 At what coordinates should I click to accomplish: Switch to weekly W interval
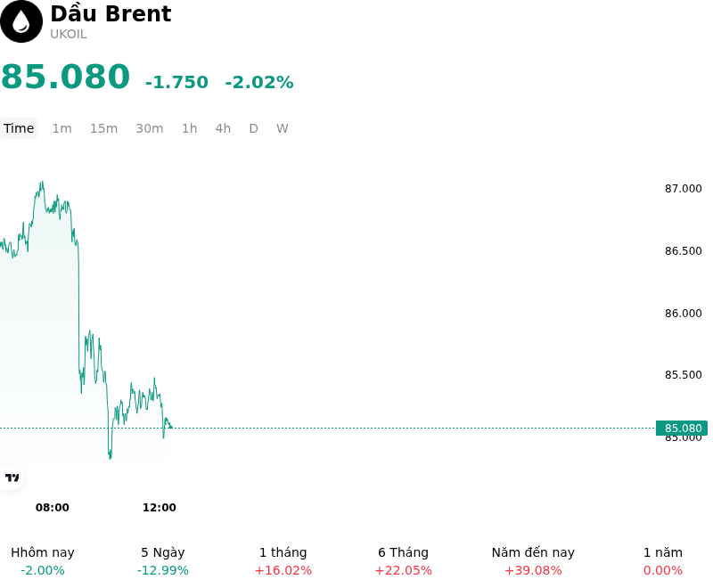[282, 128]
